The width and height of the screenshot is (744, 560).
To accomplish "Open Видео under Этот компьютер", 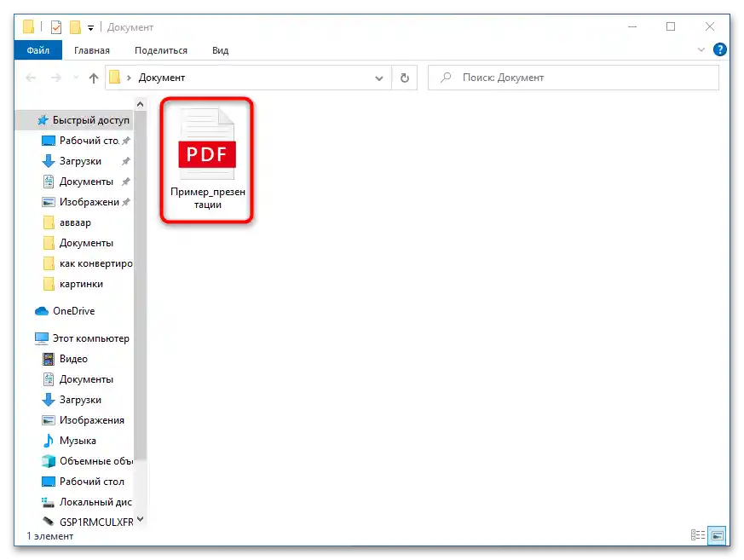I will pyautogui.click(x=65, y=358).
